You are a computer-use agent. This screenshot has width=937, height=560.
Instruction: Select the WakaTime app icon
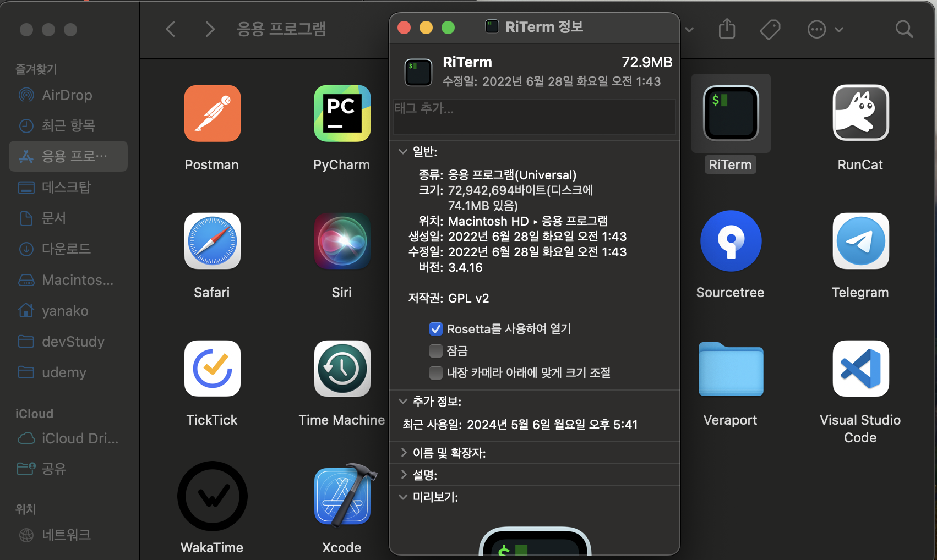(x=212, y=496)
